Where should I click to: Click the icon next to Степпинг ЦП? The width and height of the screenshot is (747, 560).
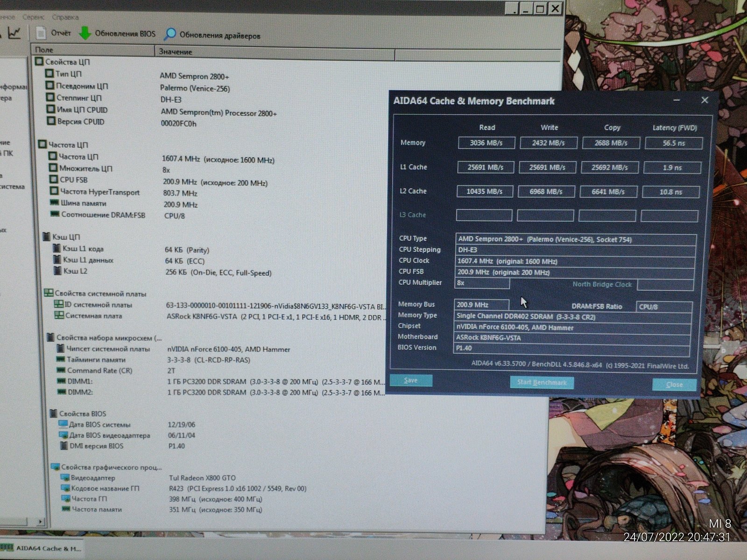pyautogui.click(x=50, y=98)
